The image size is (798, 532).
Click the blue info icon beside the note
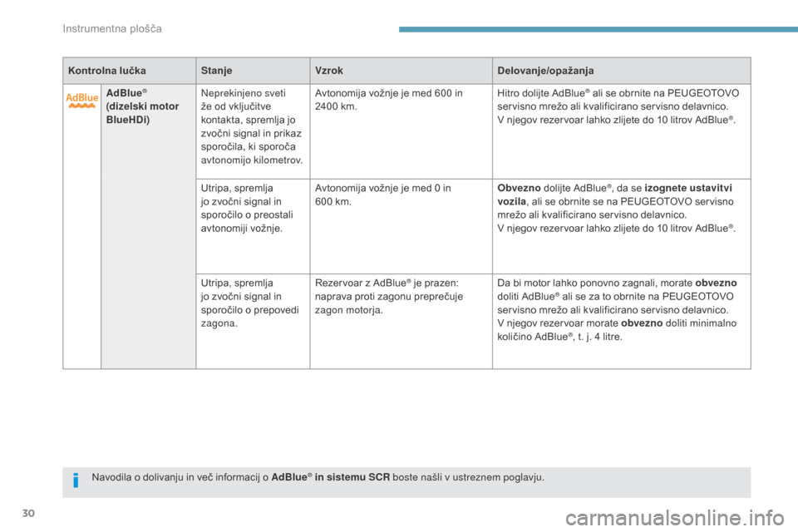coord(76,480)
